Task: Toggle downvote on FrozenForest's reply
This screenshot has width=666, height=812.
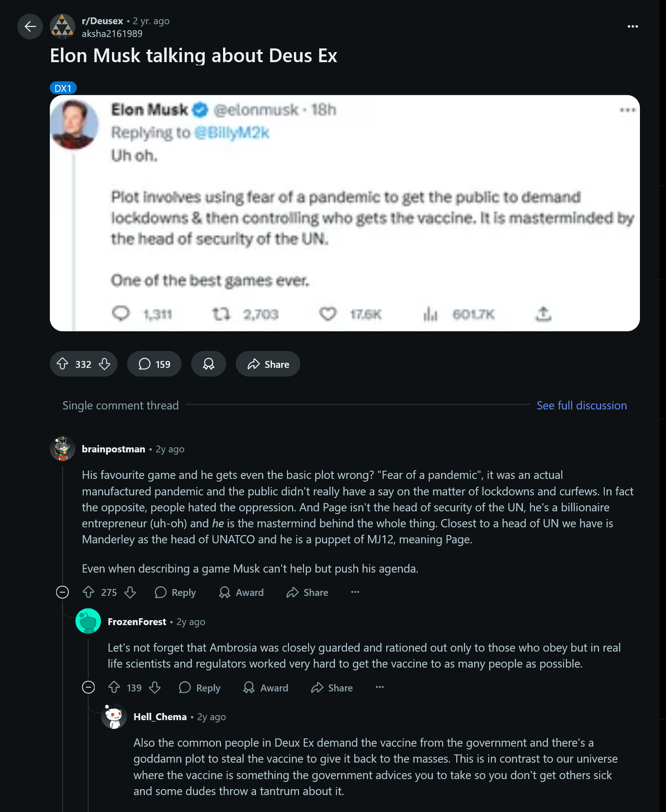Action: pos(154,688)
